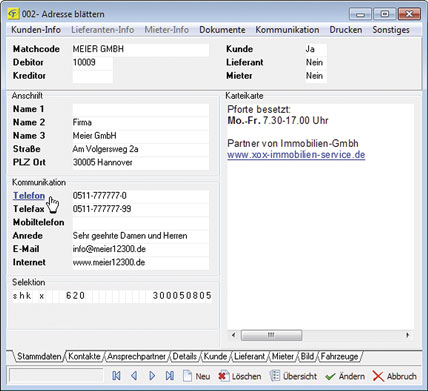This screenshot has height=391, width=428.
Task: Open the Drucken menu
Action: (346, 30)
